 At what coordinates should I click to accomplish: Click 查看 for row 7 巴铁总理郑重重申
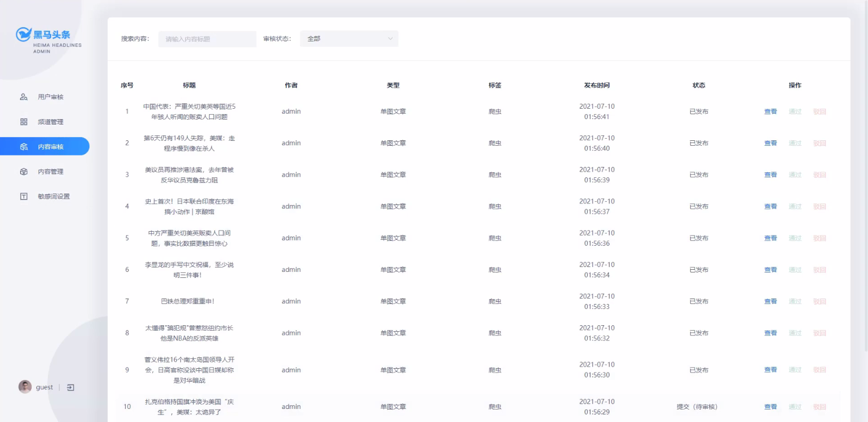tap(771, 301)
